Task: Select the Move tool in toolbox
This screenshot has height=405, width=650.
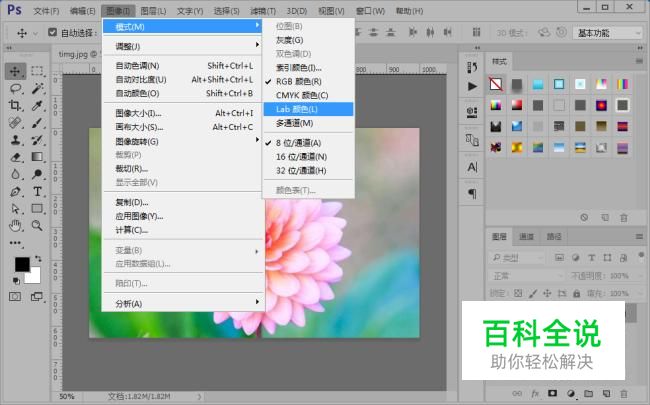Action: (15, 71)
